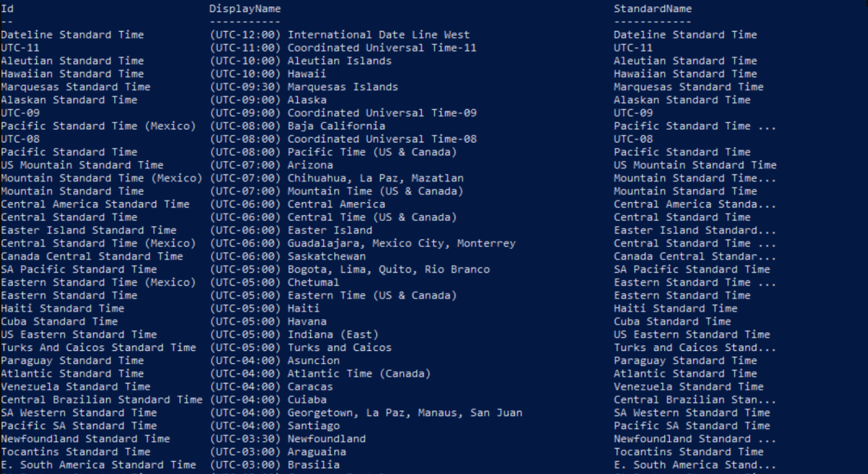Select Chihuahua, La Paz, Mazatlan entry
Screen dimensions: 868x474
(375, 177)
